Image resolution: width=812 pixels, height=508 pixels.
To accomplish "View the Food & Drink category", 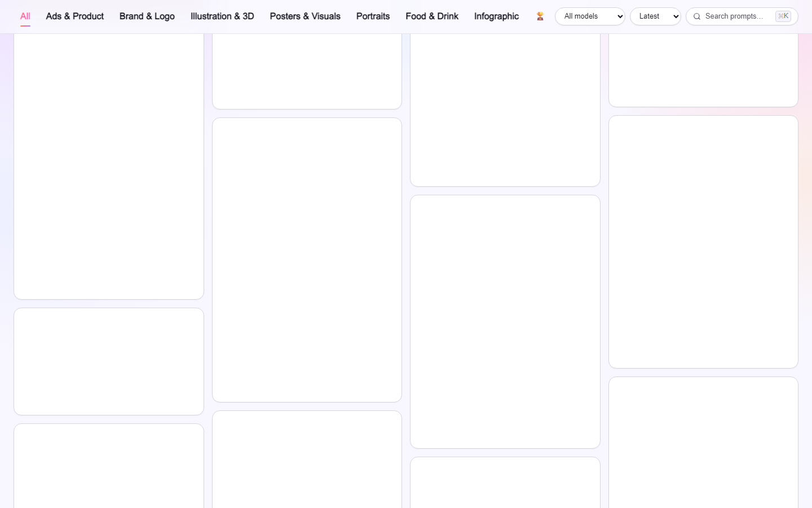I will coord(432,16).
